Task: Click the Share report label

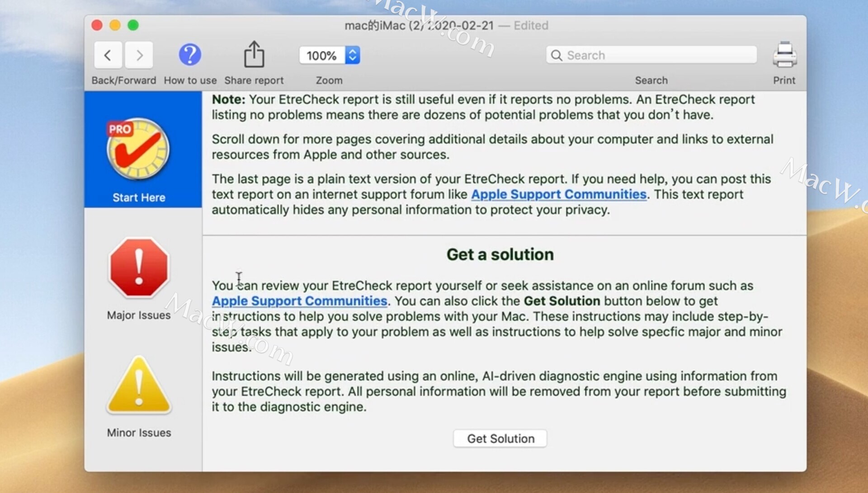Action: tap(254, 80)
